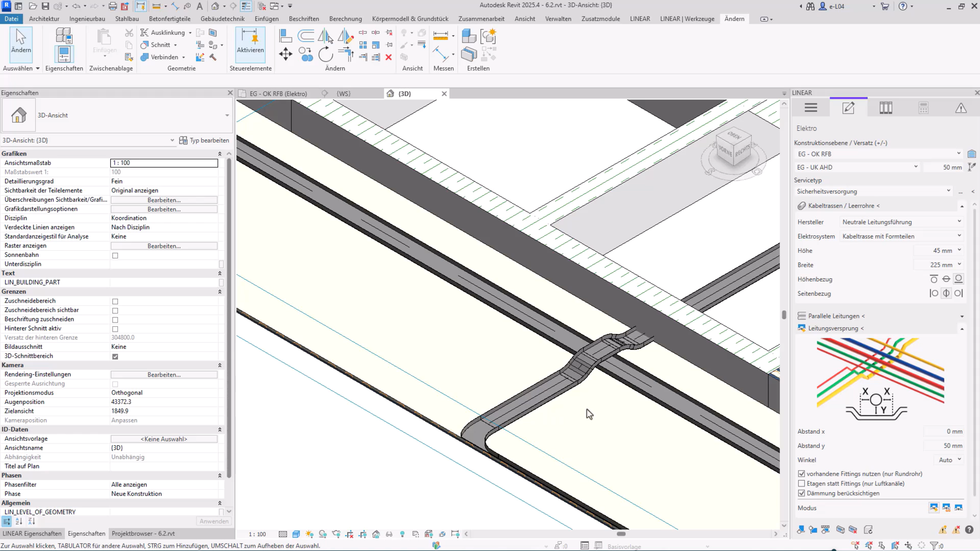Enable the Sonnenbahn checkbox
The width and height of the screenshot is (980, 551).
tap(115, 256)
